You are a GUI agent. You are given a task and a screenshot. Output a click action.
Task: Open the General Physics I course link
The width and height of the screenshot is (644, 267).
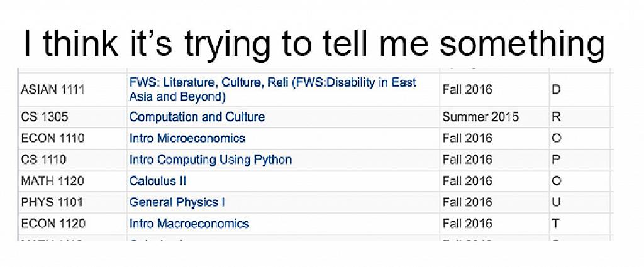177,202
